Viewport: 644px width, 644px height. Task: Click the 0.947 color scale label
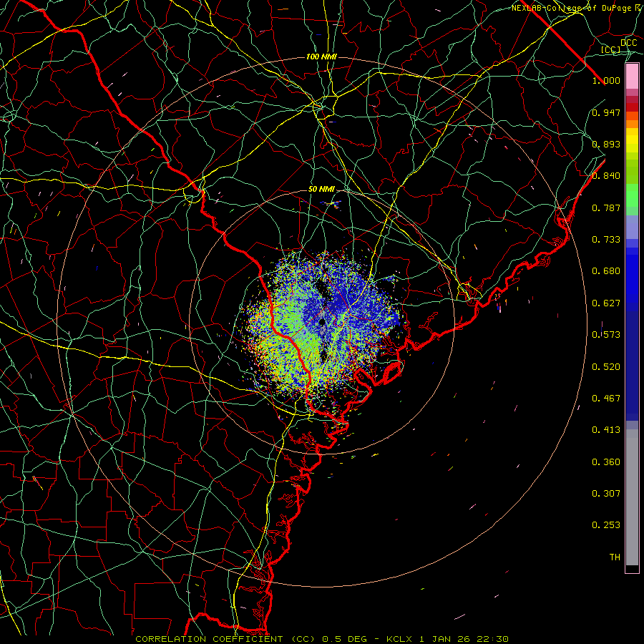606,112
